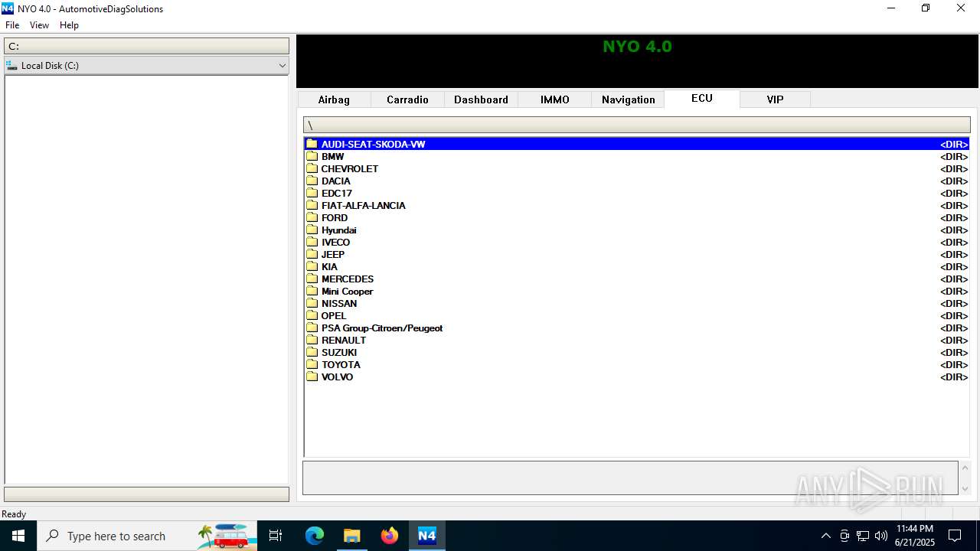Click the RENAULT folder icon
This screenshot has width=980, height=551.
pos(312,340)
